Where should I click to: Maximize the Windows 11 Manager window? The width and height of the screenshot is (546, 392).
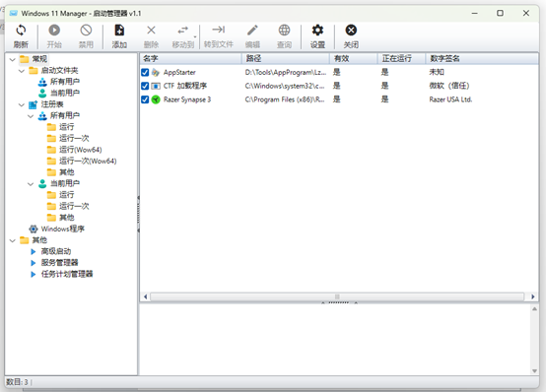click(500, 13)
